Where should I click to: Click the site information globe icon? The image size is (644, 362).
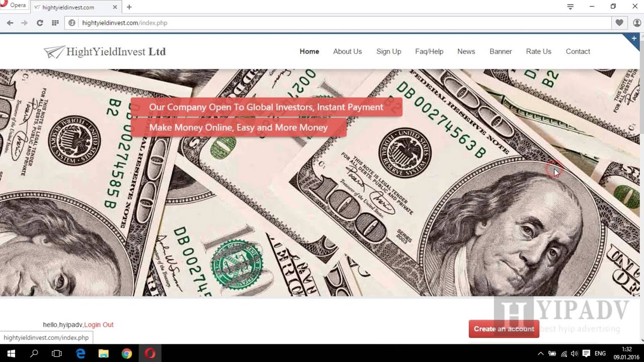pos(72,23)
